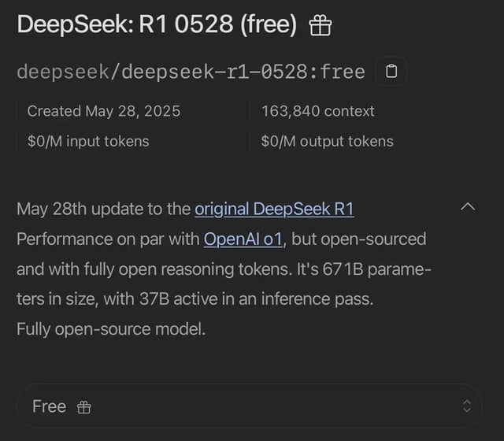Click the $0/M output tokens price

tap(328, 142)
